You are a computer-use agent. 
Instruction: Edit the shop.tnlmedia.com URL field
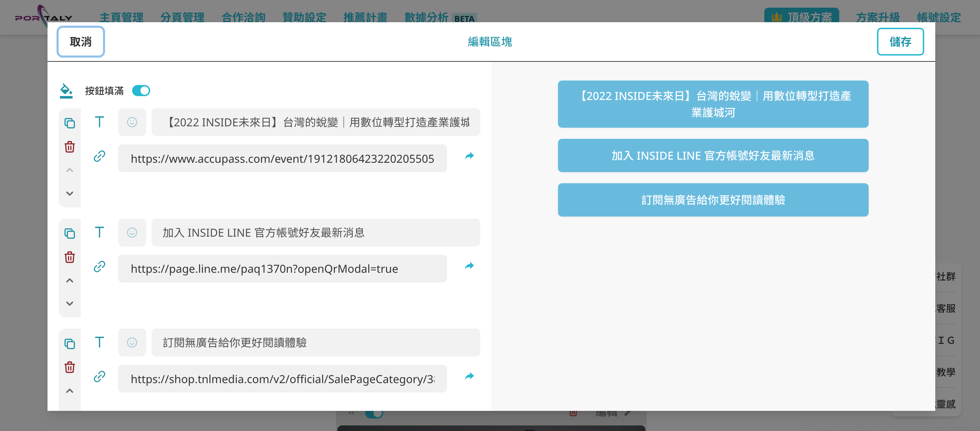point(282,379)
